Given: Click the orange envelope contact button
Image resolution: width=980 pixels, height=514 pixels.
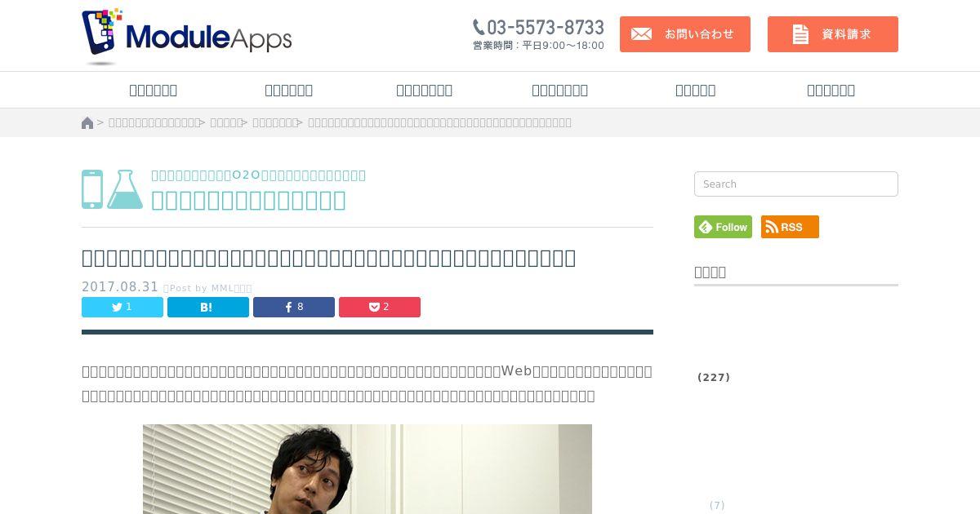Looking at the screenshot, I should click(x=685, y=34).
